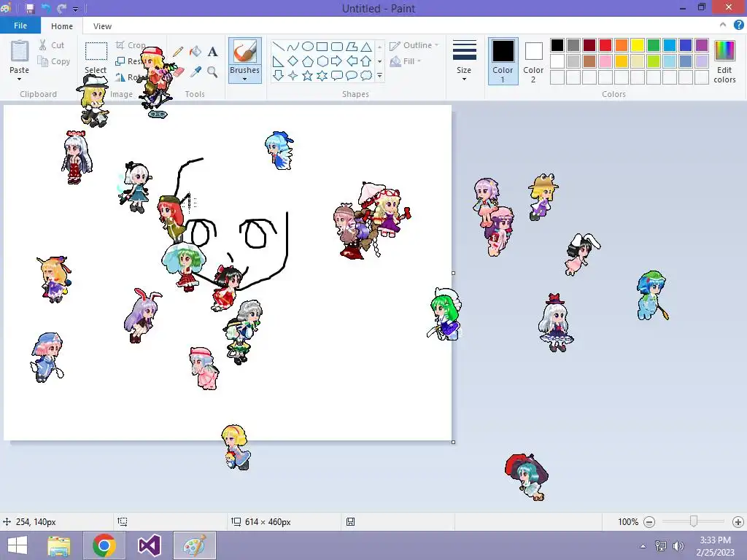Pick the red color swatch
The height and width of the screenshot is (560, 747).
(605, 45)
